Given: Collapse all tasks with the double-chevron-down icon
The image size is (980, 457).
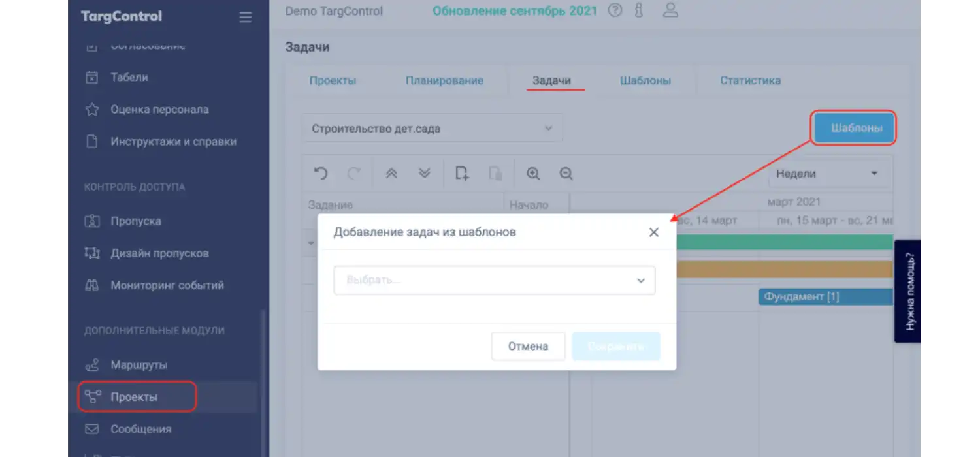Looking at the screenshot, I should coord(423,173).
